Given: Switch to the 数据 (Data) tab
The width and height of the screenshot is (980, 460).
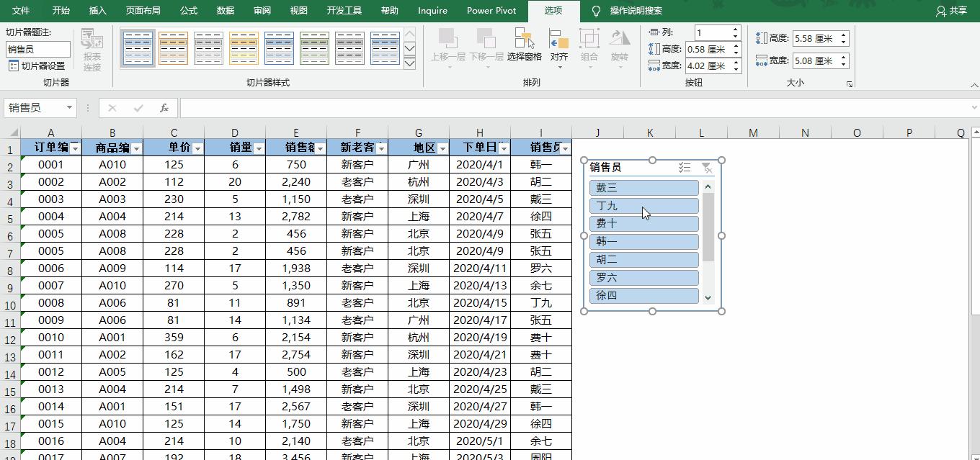Looking at the screenshot, I should coord(226,11).
